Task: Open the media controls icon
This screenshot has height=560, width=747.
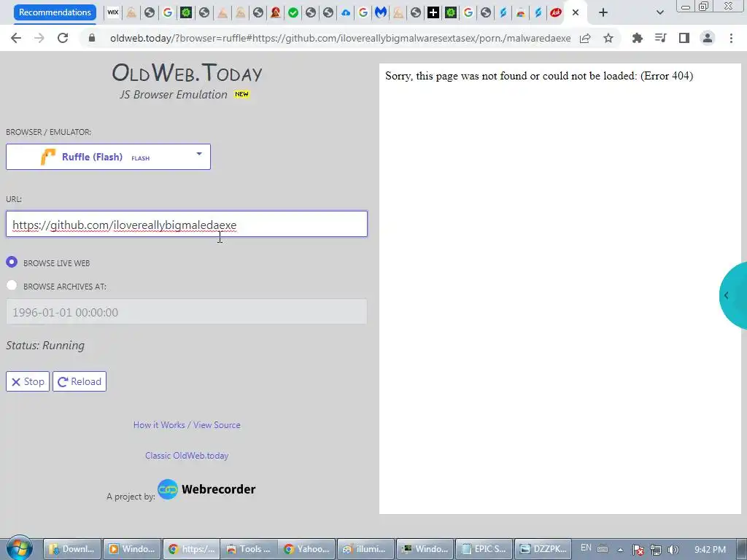Action: pyautogui.click(x=660, y=38)
